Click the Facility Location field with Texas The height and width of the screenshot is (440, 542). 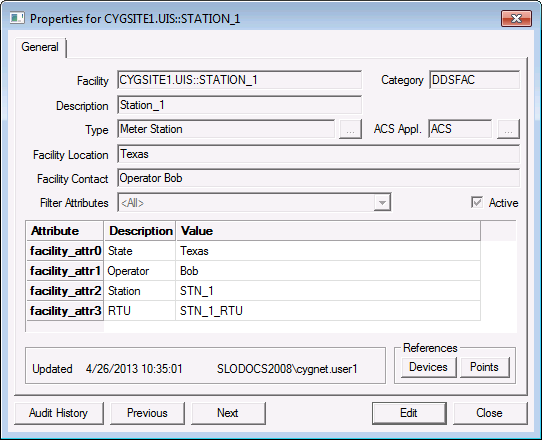click(318, 154)
